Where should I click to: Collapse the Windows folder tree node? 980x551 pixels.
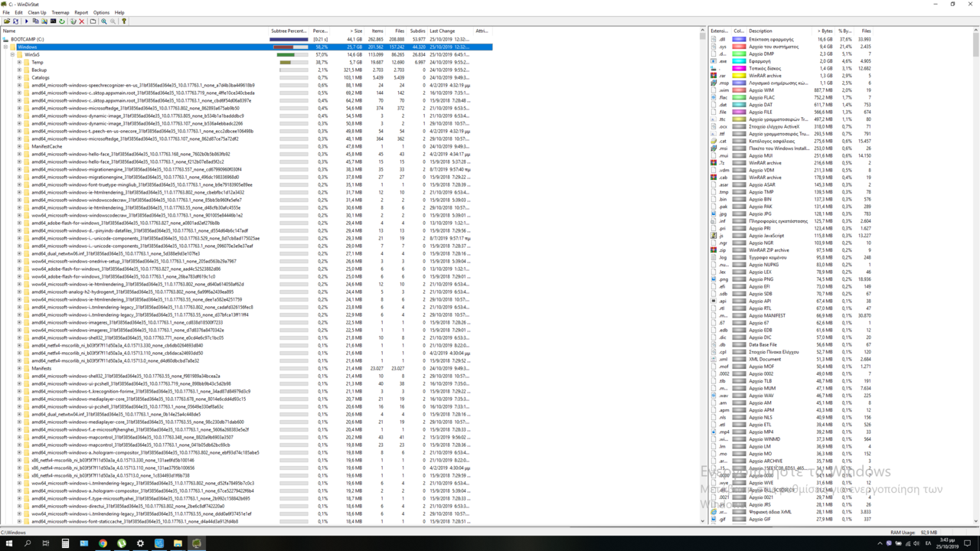(x=5, y=47)
